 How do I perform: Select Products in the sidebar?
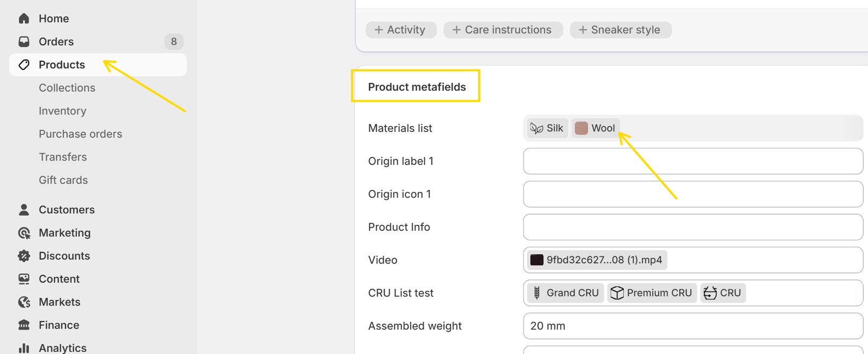pyautogui.click(x=98, y=65)
